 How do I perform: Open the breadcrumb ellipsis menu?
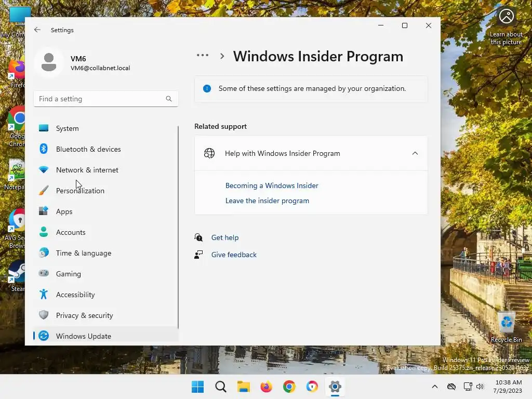[x=203, y=55]
